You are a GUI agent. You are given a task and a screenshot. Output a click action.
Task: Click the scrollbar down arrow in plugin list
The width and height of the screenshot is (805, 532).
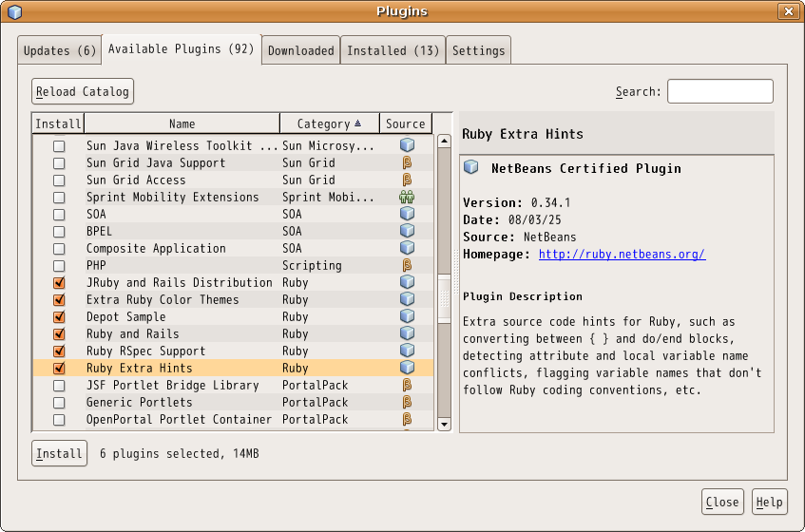pos(443,424)
